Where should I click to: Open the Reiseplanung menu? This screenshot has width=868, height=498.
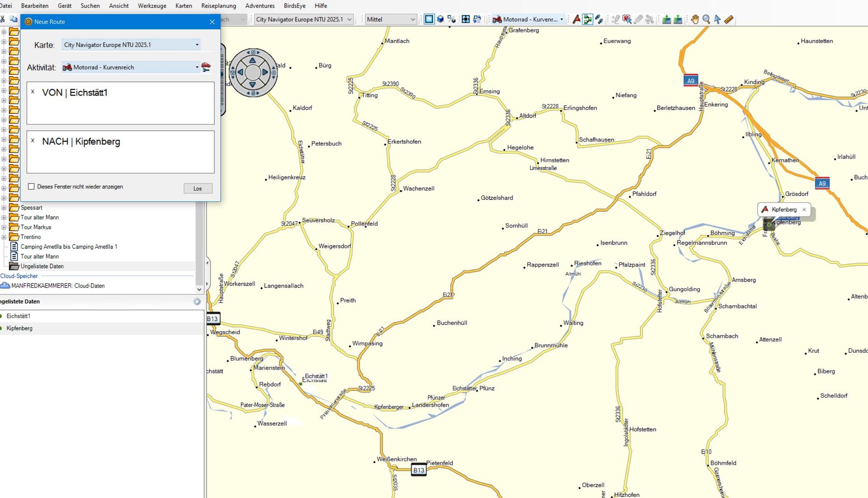tap(218, 6)
